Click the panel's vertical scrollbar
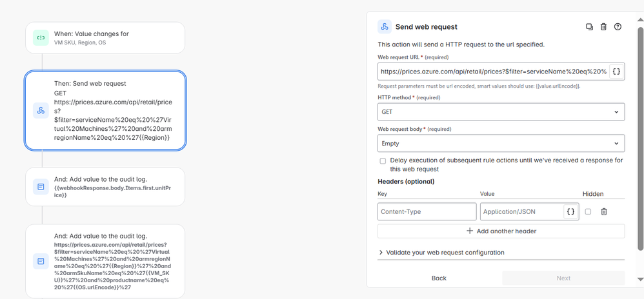The width and height of the screenshot is (644, 299). click(640, 138)
